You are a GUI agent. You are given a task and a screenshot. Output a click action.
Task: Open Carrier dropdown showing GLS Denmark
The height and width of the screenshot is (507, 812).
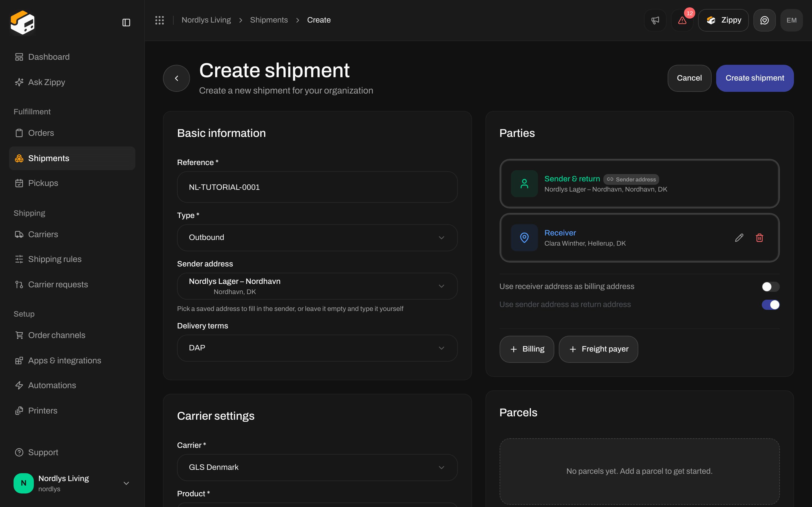(317, 467)
